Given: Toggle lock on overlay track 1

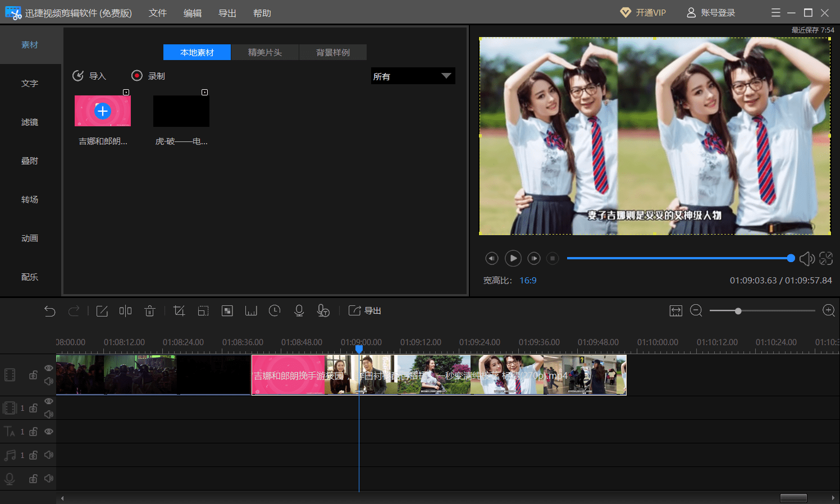Looking at the screenshot, I should tap(34, 408).
